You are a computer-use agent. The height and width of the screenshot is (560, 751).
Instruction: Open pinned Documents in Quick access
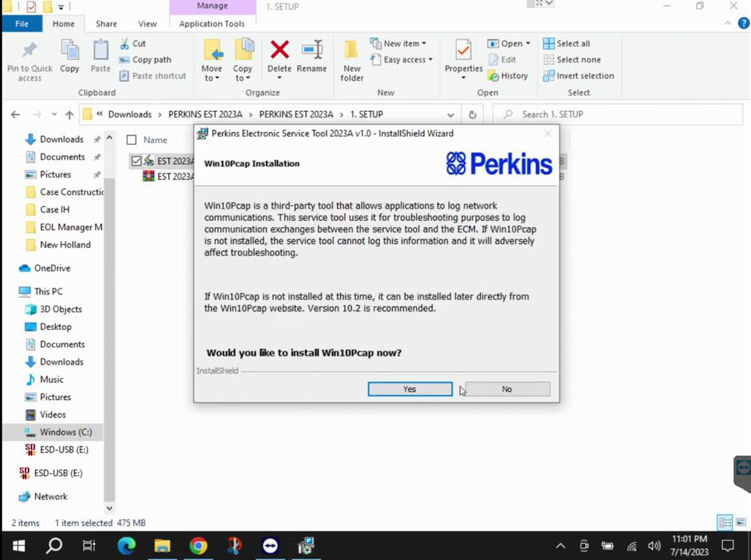[x=62, y=157]
